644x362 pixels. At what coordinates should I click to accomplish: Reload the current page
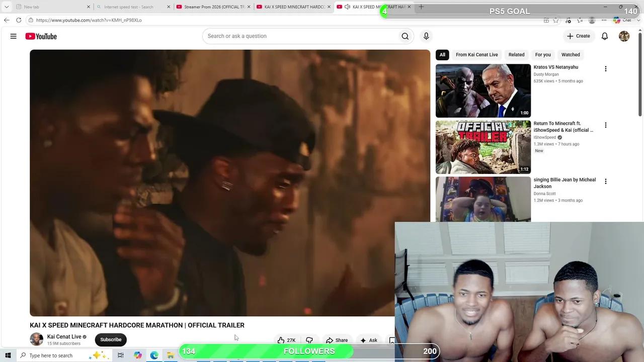tap(19, 20)
